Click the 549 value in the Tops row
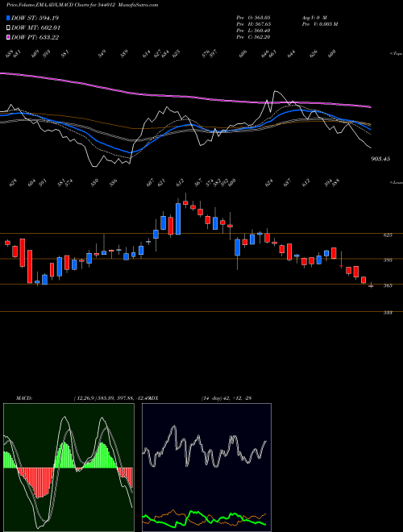 point(102,53)
